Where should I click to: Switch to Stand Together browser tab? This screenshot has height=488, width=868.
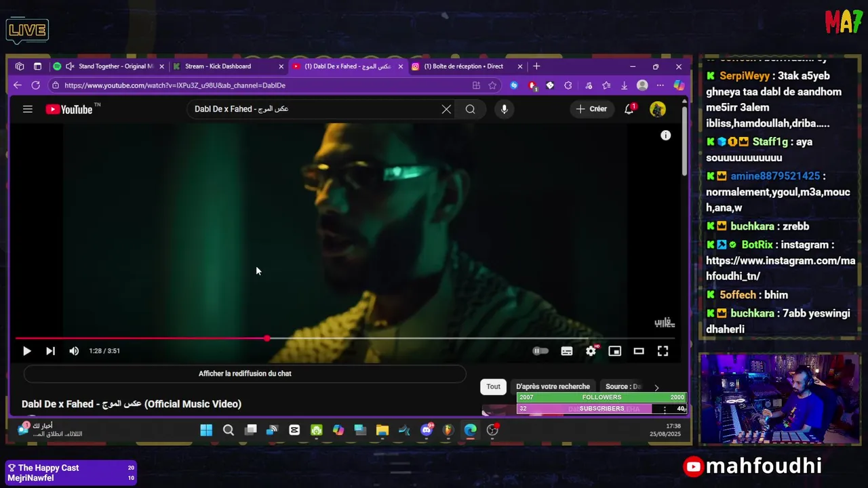coord(108,66)
